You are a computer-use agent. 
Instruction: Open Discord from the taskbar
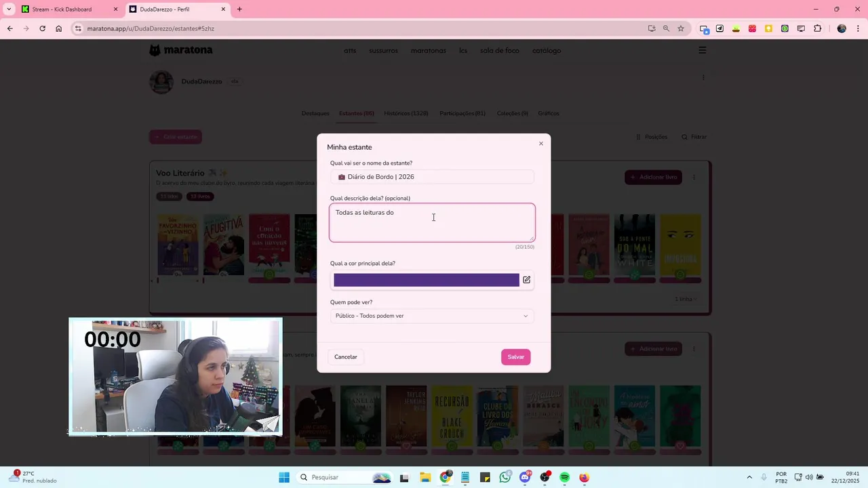pyautogui.click(x=525, y=477)
